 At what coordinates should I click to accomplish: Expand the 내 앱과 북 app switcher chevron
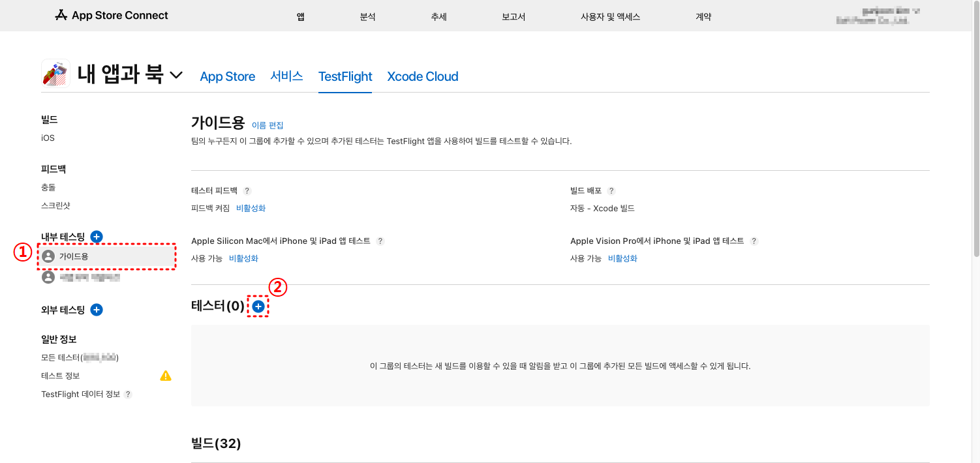[x=176, y=75]
